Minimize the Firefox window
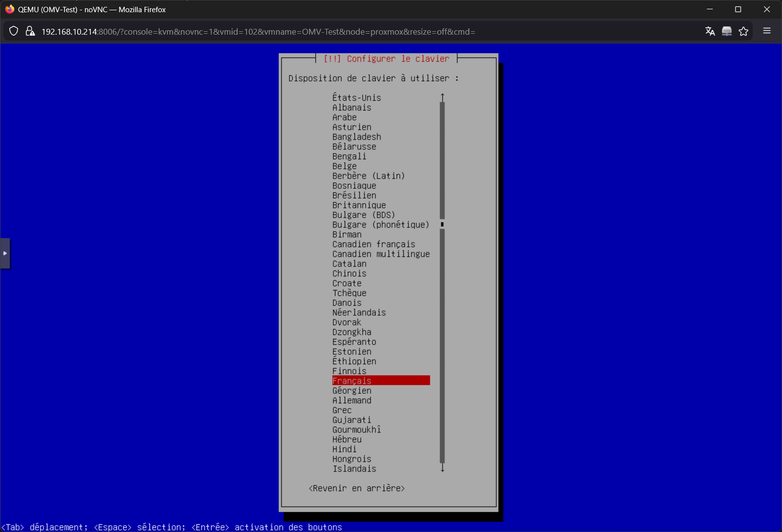The image size is (782, 532). (x=710, y=9)
